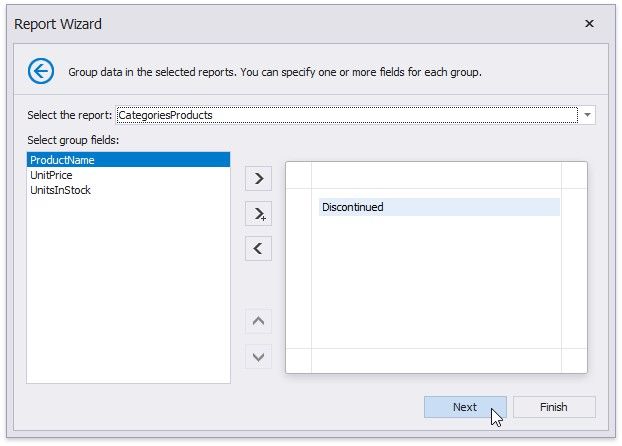Image resolution: width=622 pixels, height=446 pixels.
Task: Click Finish to complete the wizard
Action: [554, 407]
